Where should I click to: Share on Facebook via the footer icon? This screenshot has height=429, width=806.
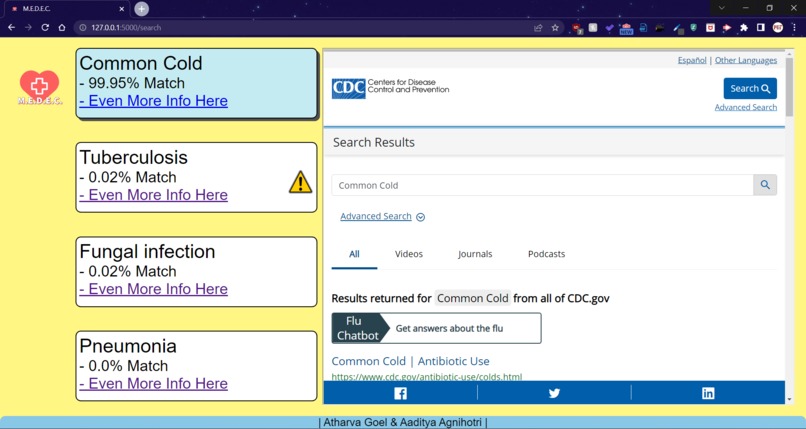(400, 393)
